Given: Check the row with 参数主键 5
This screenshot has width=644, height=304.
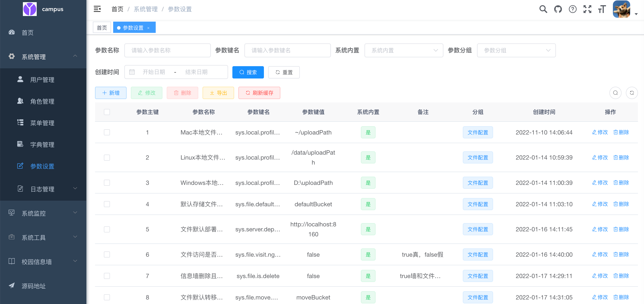Looking at the screenshot, I should pyautogui.click(x=107, y=229).
